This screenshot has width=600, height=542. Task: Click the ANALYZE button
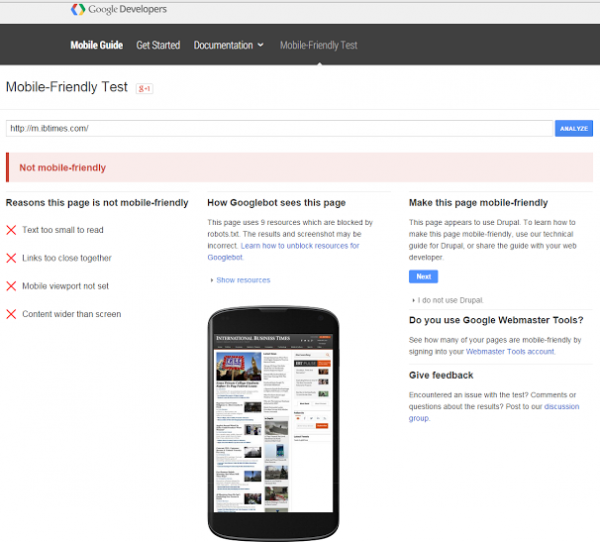574,129
